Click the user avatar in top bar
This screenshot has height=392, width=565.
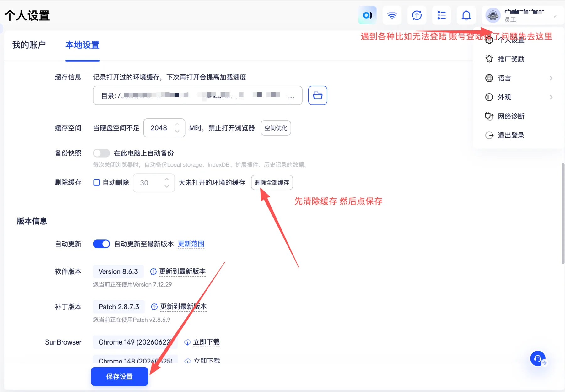click(493, 15)
